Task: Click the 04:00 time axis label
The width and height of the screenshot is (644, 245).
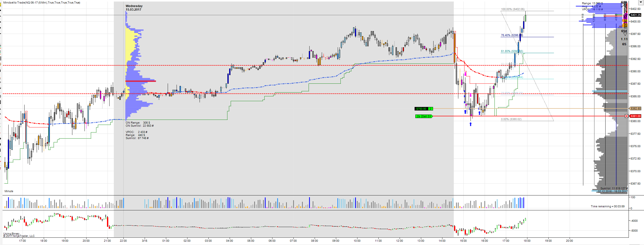Action: coord(230,241)
